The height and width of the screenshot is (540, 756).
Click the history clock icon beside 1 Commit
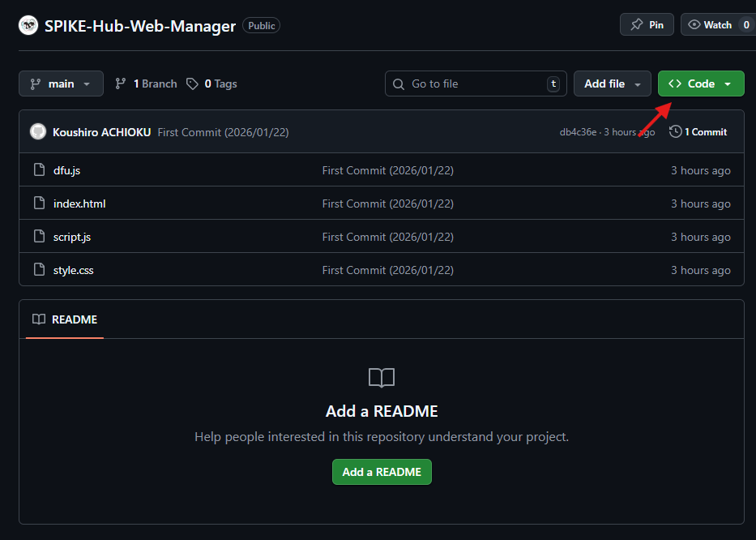coord(676,131)
